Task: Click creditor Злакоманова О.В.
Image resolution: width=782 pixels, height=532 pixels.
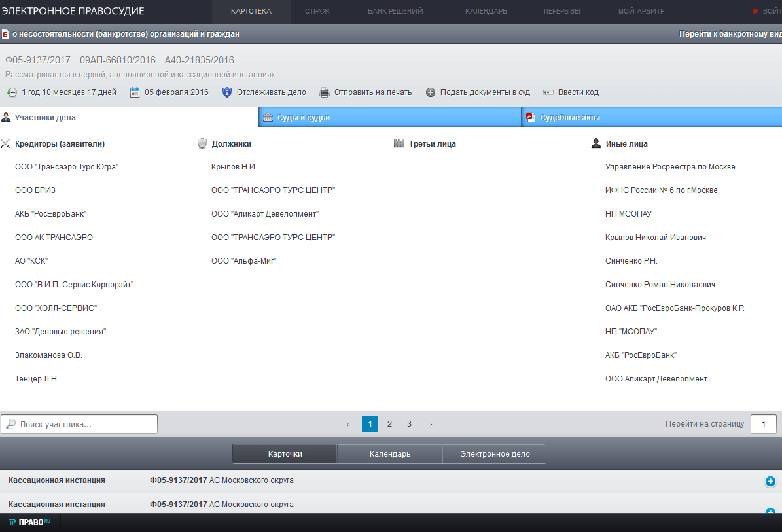Action: click(48, 355)
